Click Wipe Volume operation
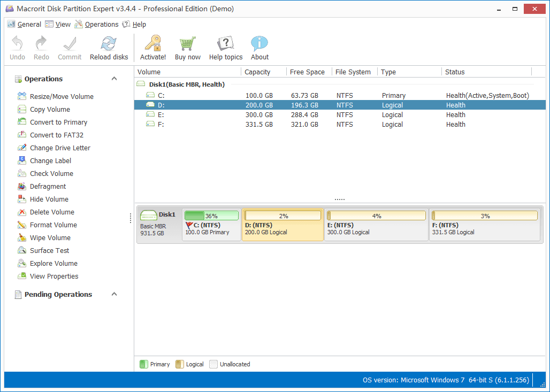Viewport: 550px width, 392px height. [x=50, y=238]
